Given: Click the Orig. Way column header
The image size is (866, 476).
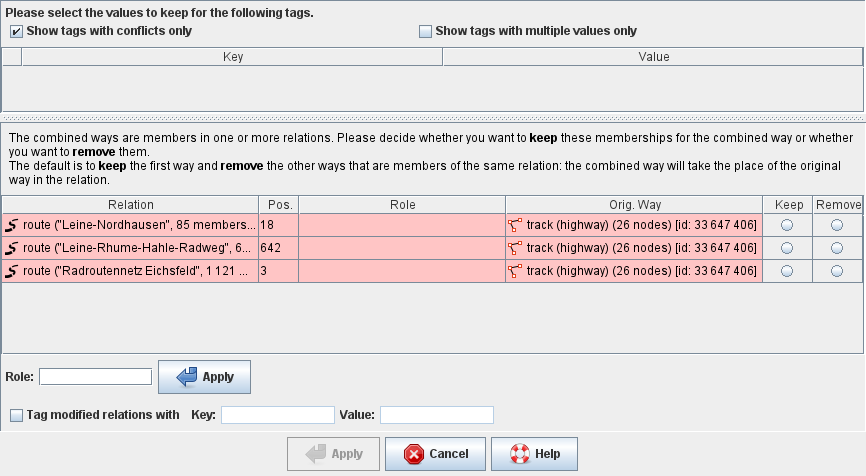Looking at the screenshot, I should pyautogui.click(x=634, y=205).
